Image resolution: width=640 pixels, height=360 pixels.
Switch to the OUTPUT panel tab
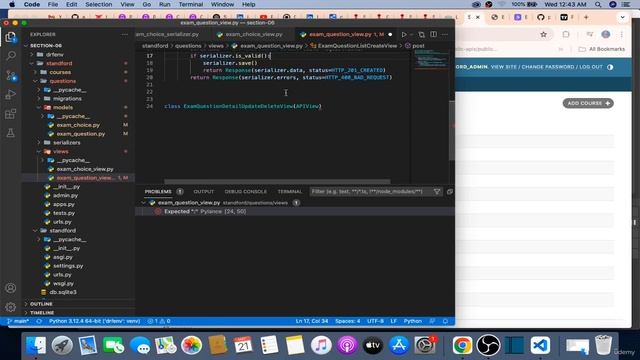click(x=204, y=191)
